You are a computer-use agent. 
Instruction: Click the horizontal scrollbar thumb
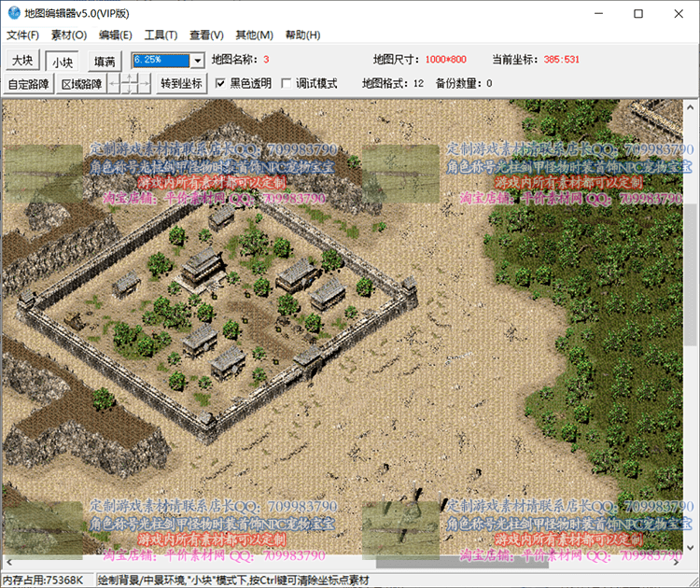[462, 563]
